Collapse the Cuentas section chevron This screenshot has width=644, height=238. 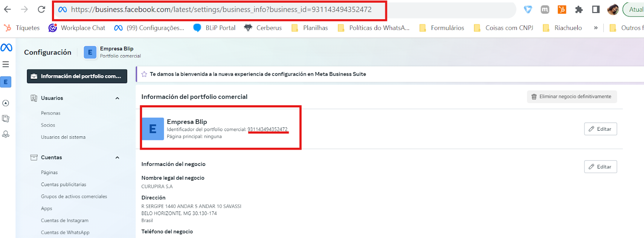(118, 158)
